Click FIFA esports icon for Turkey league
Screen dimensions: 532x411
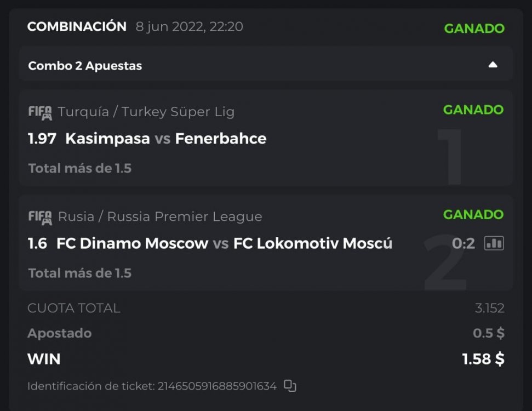40,112
